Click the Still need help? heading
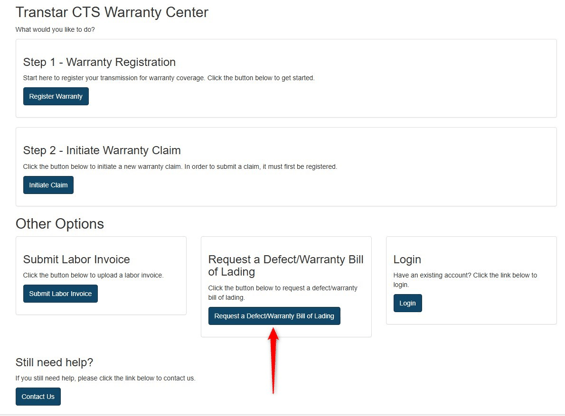Screen dimensions: 565x416 54,362
